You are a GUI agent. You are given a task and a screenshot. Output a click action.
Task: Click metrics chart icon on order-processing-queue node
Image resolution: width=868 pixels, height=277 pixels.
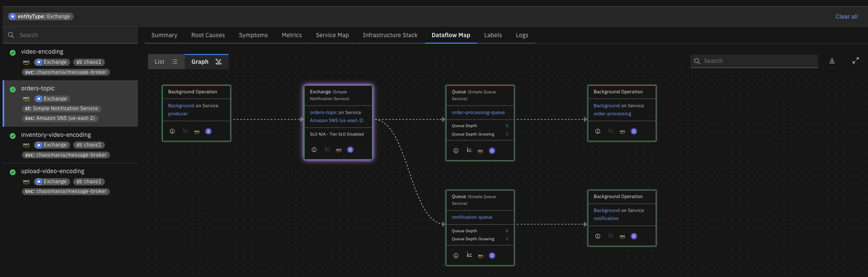(x=469, y=150)
